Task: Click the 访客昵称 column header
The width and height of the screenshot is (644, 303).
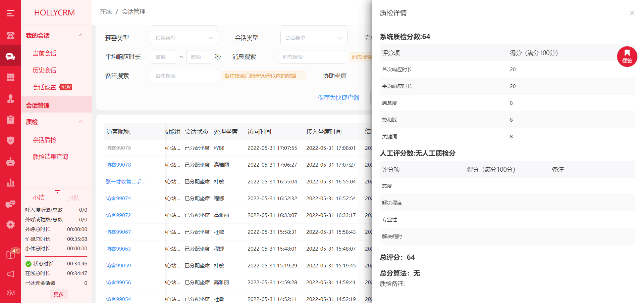Action: tap(118, 131)
